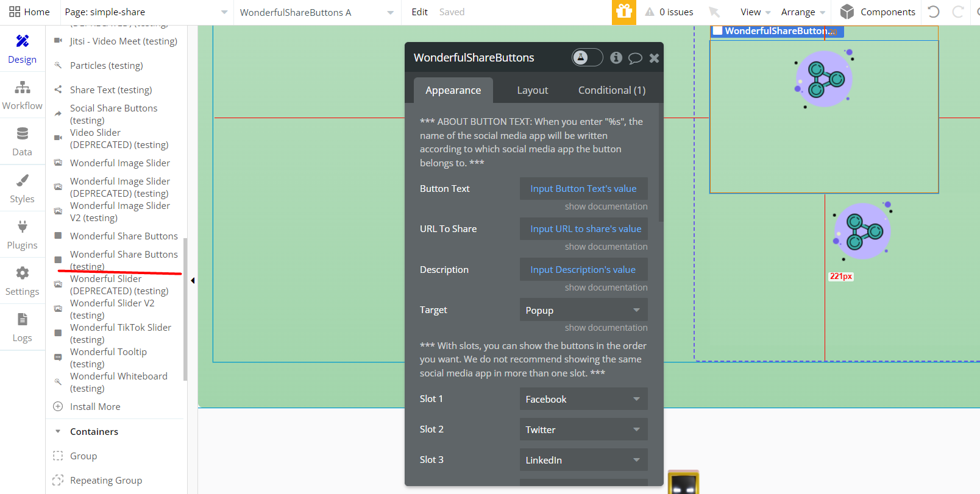Open the Conditional (1) tab

tap(611, 90)
